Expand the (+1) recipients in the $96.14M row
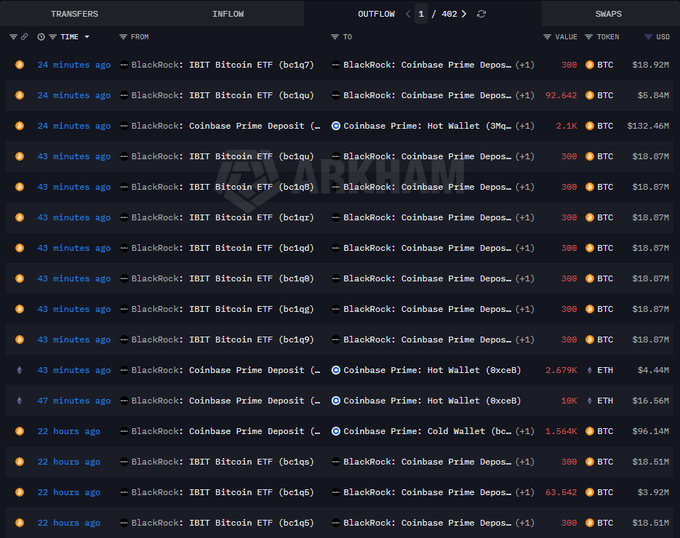This screenshot has height=538, width=680. (x=525, y=431)
